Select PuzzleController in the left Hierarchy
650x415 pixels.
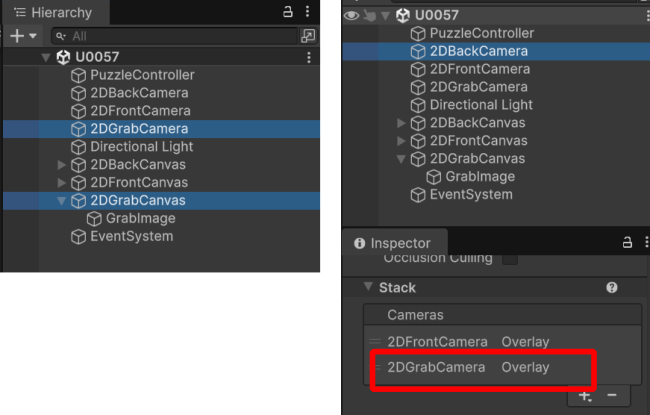[142, 75]
